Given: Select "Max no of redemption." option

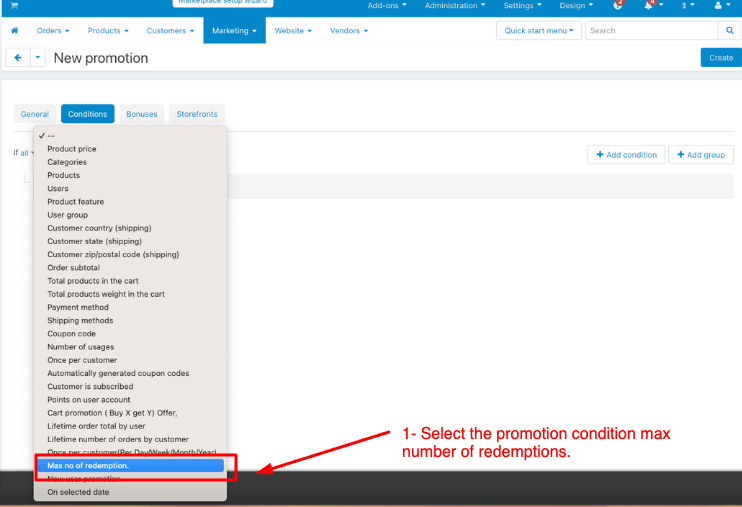Looking at the screenshot, I should click(130, 466).
